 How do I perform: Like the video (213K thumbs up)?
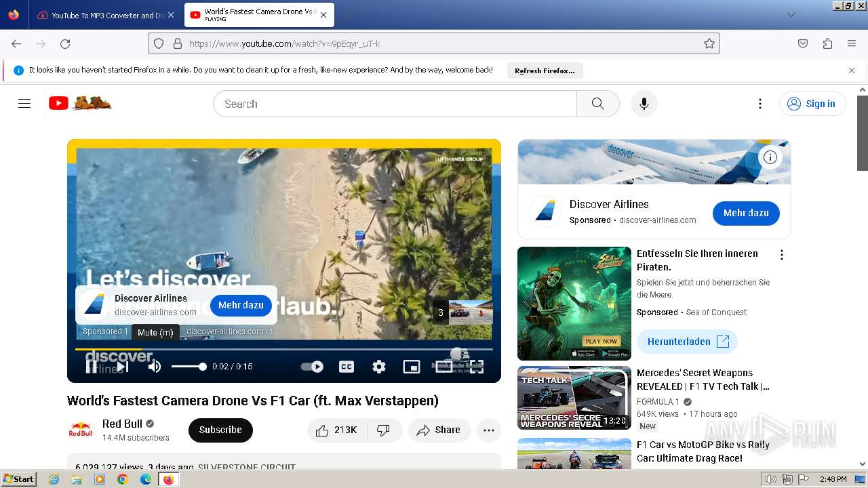tap(337, 430)
